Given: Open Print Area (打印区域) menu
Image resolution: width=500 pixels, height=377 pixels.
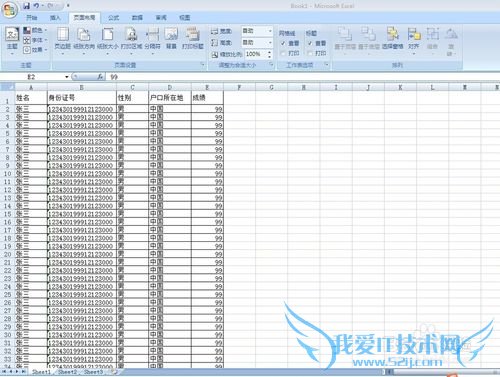Looking at the screenshot, I should pyautogui.click(x=131, y=41).
